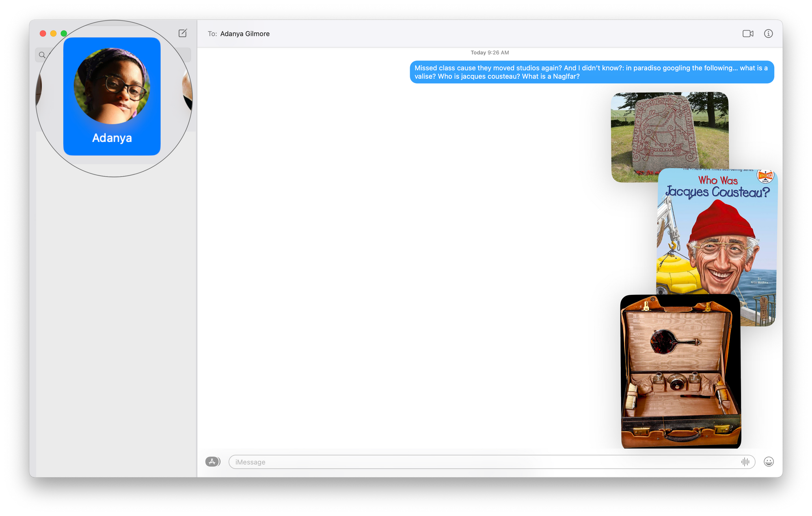This screenshot has height=516, width=812.
Task: Click into the iMessage text field
Action: tap(483, 462)
